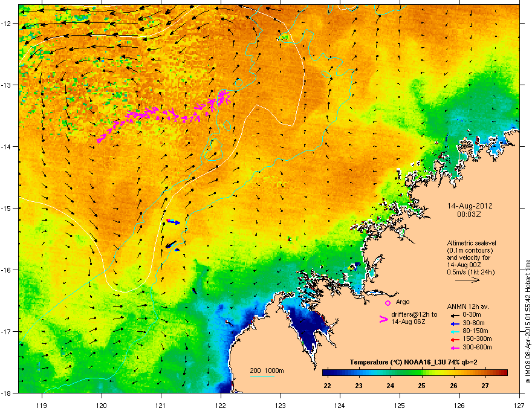Click the '150-300m' depth label
This screenshot has width=532, height=411.
(x=477, y=338)
